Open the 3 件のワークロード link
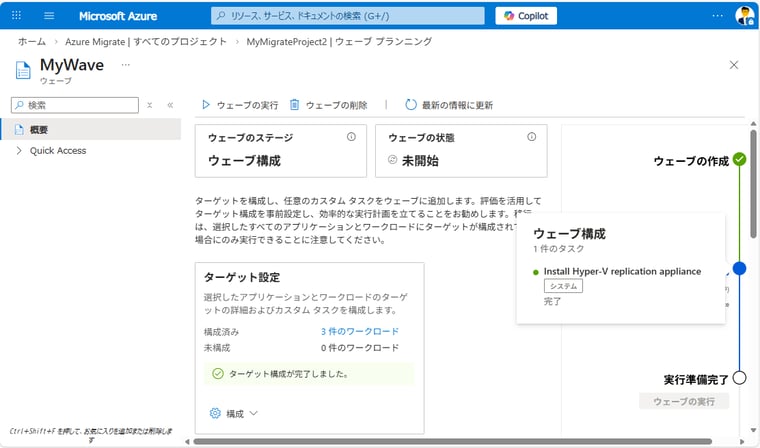This screenshot has height=448, width=760. pyautogui.click(x=360, y=332)
